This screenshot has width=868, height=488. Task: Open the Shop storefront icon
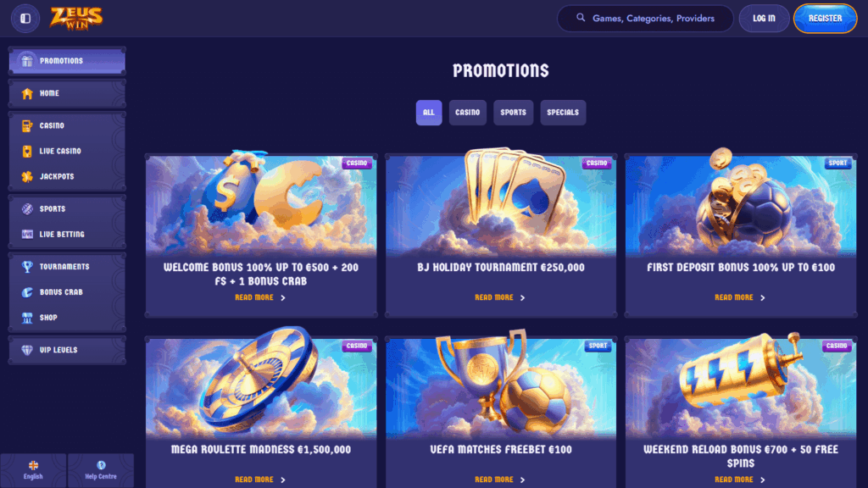pyautogui.click(x=27, y=318)
